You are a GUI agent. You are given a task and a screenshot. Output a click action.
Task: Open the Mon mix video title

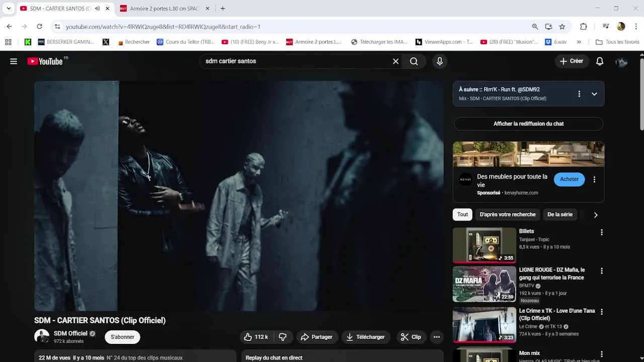(529, 353)
